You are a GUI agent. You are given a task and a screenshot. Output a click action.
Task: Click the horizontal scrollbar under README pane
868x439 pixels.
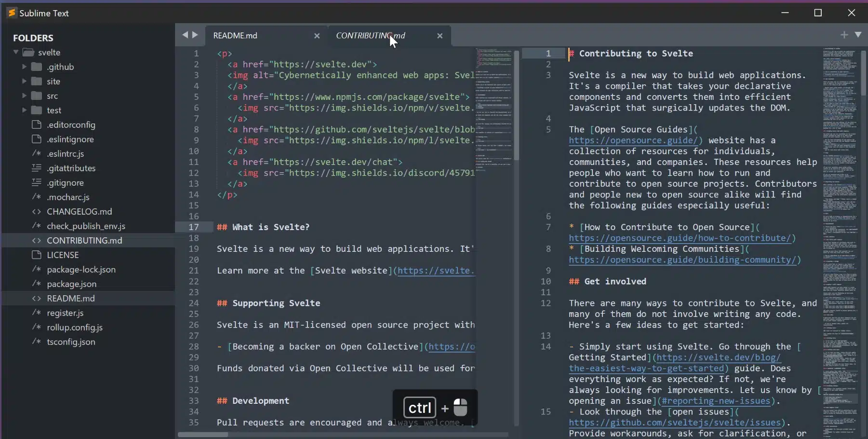tap(203, 434)
